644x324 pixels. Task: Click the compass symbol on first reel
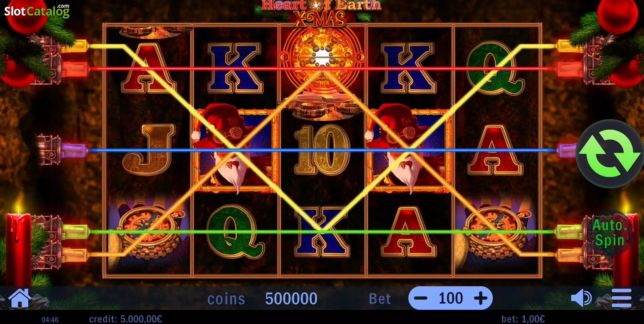point(148,233)
